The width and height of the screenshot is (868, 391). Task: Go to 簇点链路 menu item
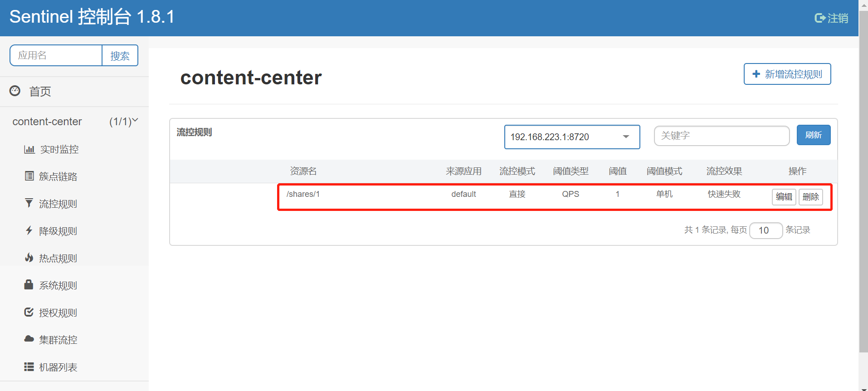click(58, 176)
